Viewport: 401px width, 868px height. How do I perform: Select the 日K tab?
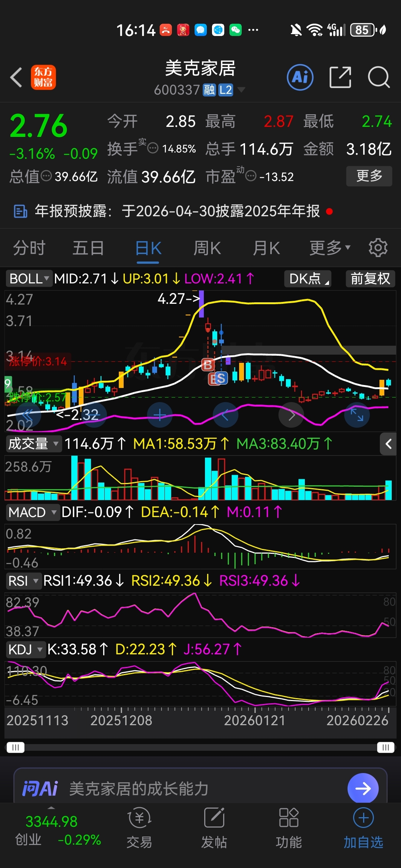(148, 247)
